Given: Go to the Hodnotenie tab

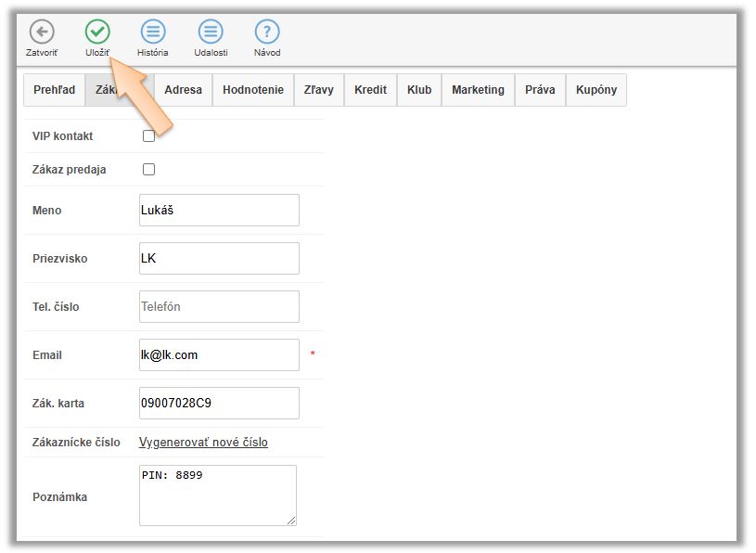Looking at the screenshot, I should click(x=253, y=90).
